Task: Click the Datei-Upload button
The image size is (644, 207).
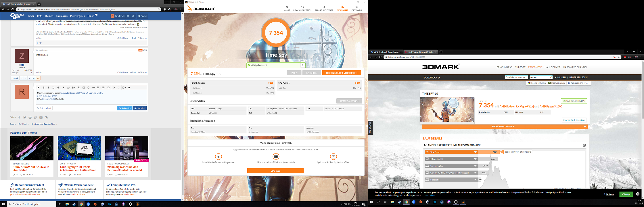Action: click(44, 108)
